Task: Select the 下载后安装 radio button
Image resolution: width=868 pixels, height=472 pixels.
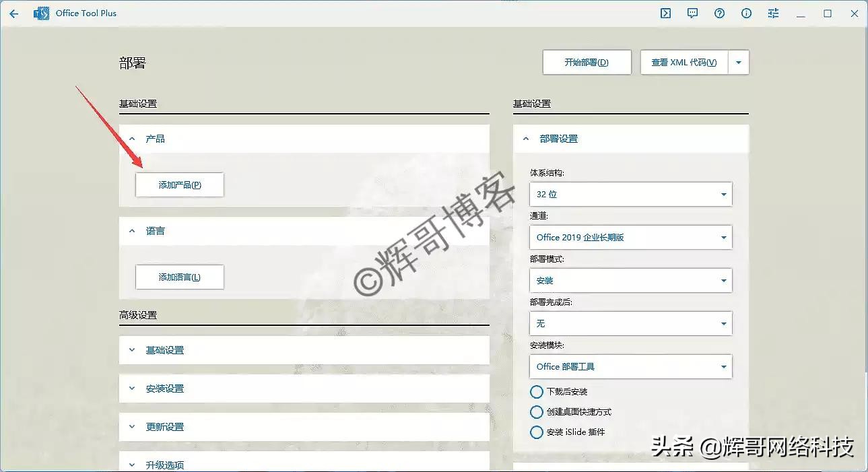Action: point(537,391)
